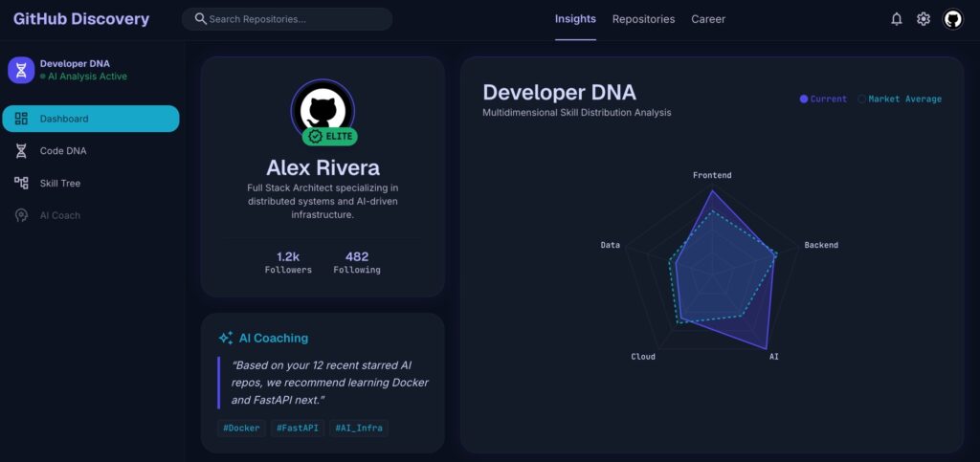
Task: Click the GitHub Discovery title
Action: pyautogui.click(x=81, y=19)
